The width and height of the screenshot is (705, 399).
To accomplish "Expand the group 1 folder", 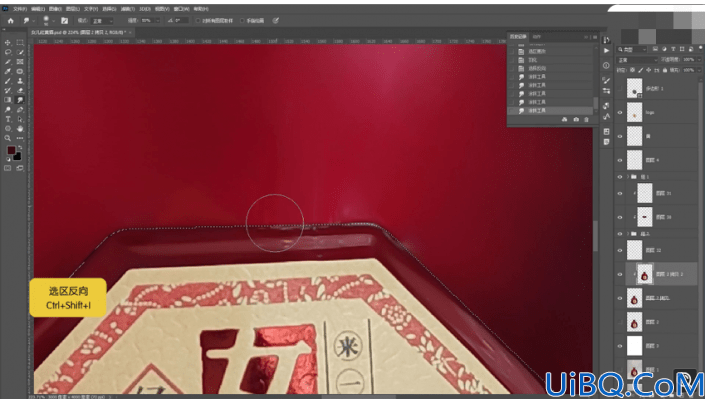I will (x=628, y=177).
